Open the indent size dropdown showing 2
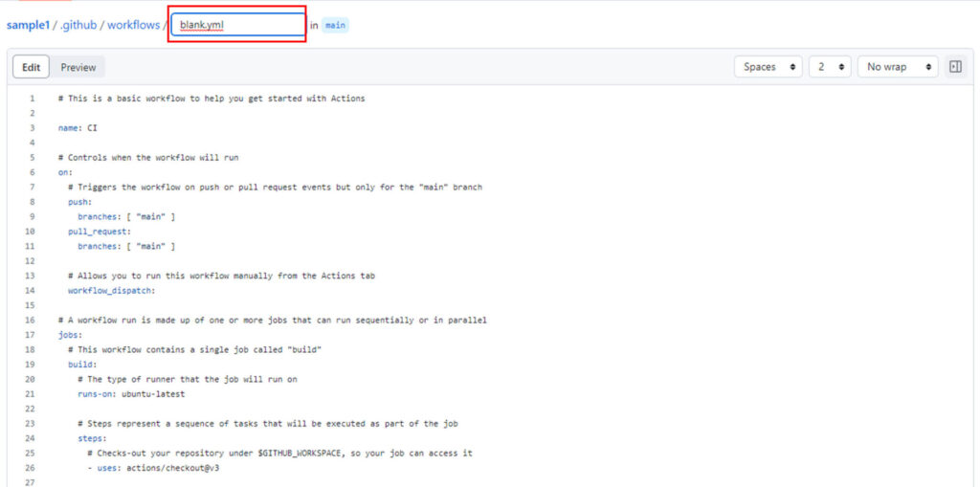 point(829,67)
